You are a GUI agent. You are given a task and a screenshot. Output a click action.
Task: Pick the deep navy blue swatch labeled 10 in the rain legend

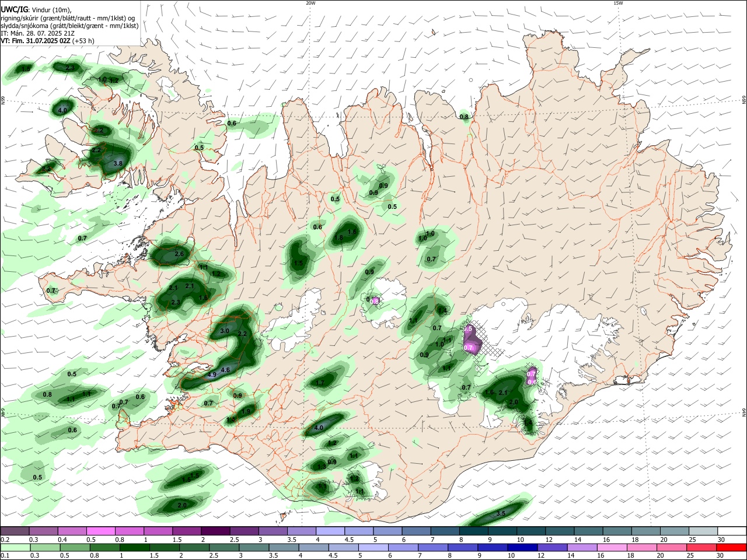coord(521,548)
